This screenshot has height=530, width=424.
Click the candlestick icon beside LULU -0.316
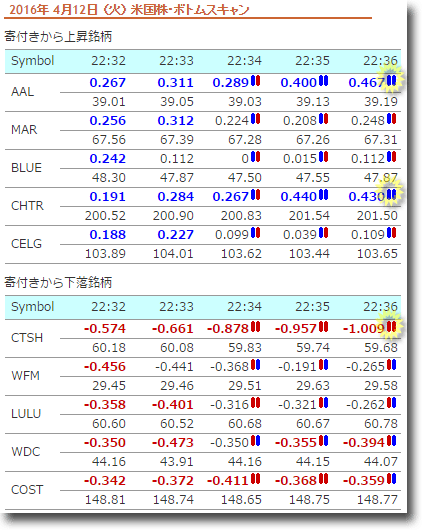pyautogui.click(x=256, y=403)
